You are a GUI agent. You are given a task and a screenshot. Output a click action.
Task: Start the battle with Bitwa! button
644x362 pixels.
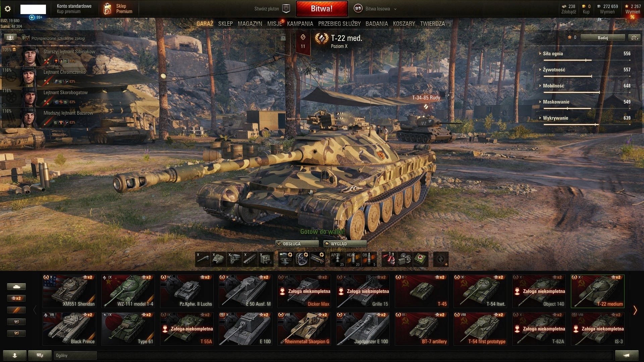(322, 9)
